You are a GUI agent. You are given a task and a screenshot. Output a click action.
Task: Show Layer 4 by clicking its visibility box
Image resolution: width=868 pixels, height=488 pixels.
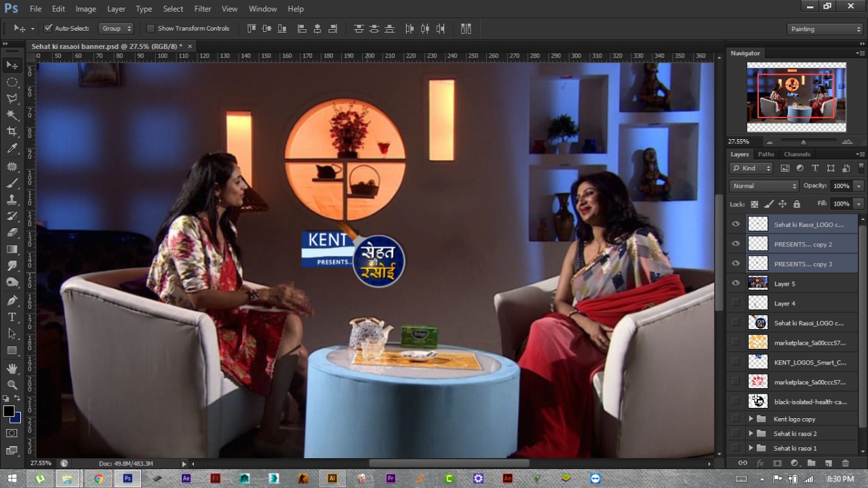click(736, 303)
